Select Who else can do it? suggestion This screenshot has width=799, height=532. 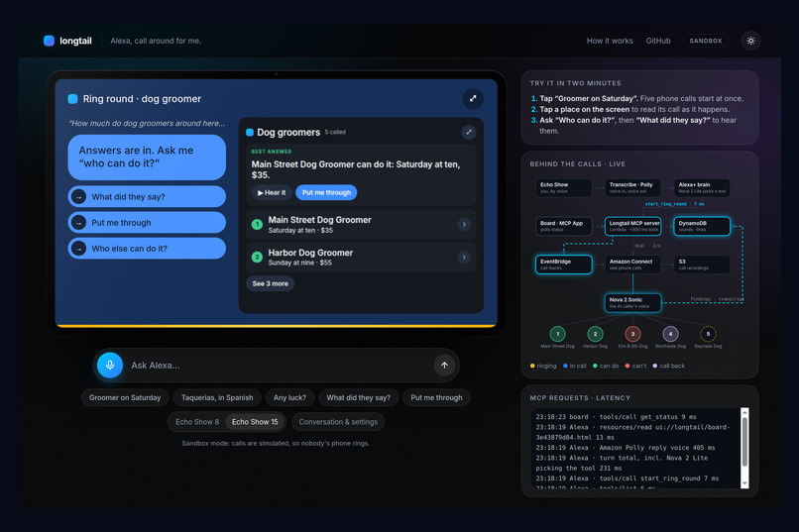coord(147,249)
